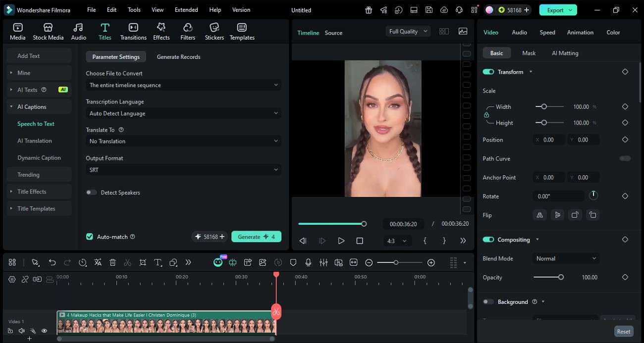The width and height of the screenshot is (644, 343).
Task: Open the Transcription Language dropdown
Action: [183, 113]
